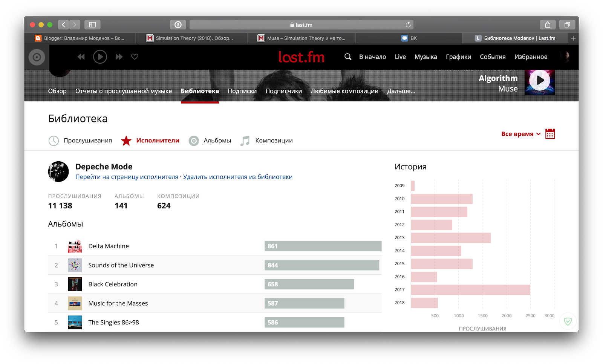Switch to the Blogger browser tab
This screenshot has width=603, height=364.
click(x=80, y=38)
